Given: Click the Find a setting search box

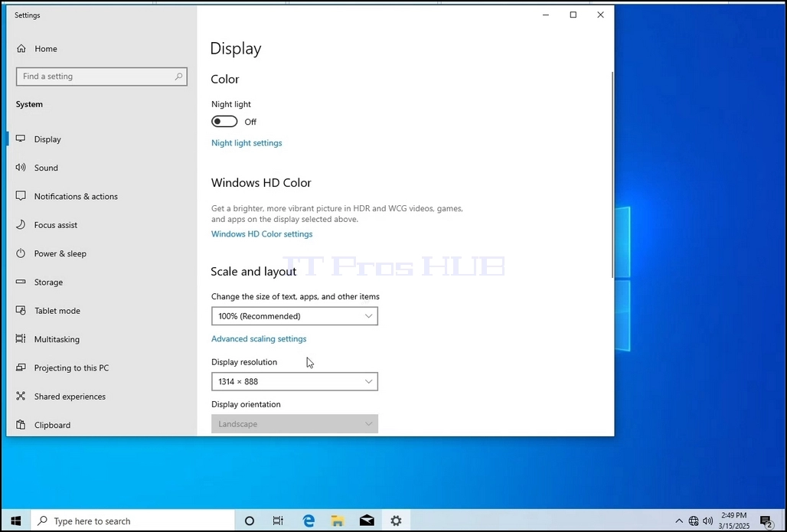Looking at the screenshot, I should pos(102,77).
